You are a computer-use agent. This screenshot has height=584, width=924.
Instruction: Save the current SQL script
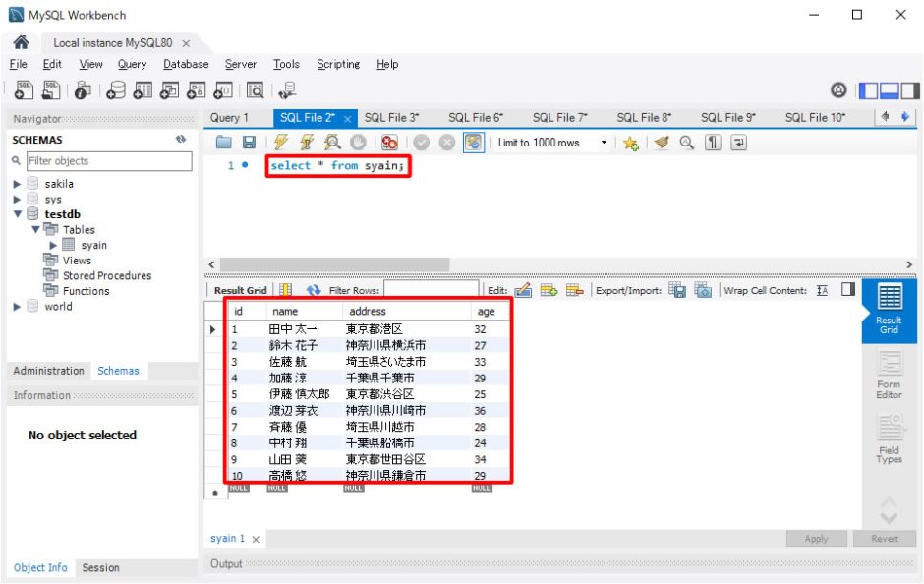click(248, 143)
